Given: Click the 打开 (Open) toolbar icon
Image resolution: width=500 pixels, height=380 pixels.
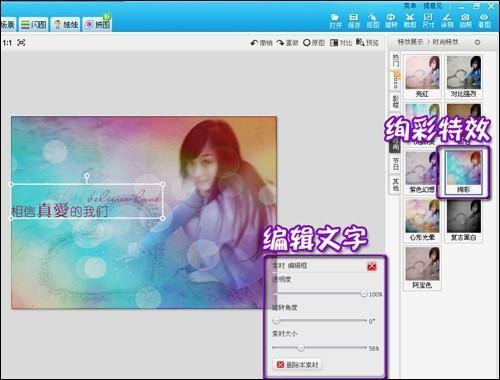Looking at the screenshot, I should (x=335, y=21).
